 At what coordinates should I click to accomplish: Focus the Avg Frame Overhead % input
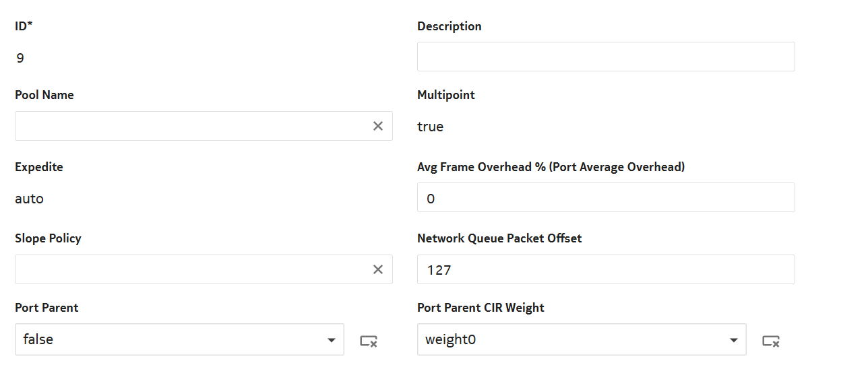605,197
